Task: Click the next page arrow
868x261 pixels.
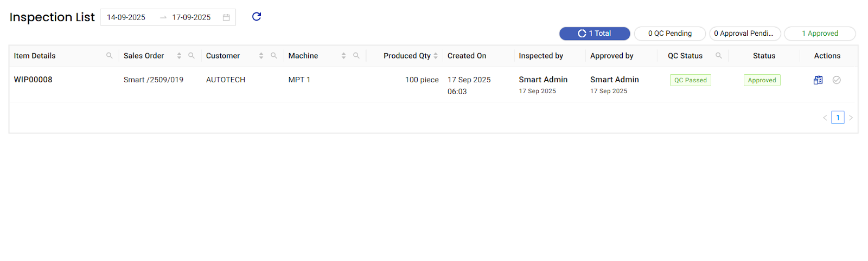Action: click(851, 118)
